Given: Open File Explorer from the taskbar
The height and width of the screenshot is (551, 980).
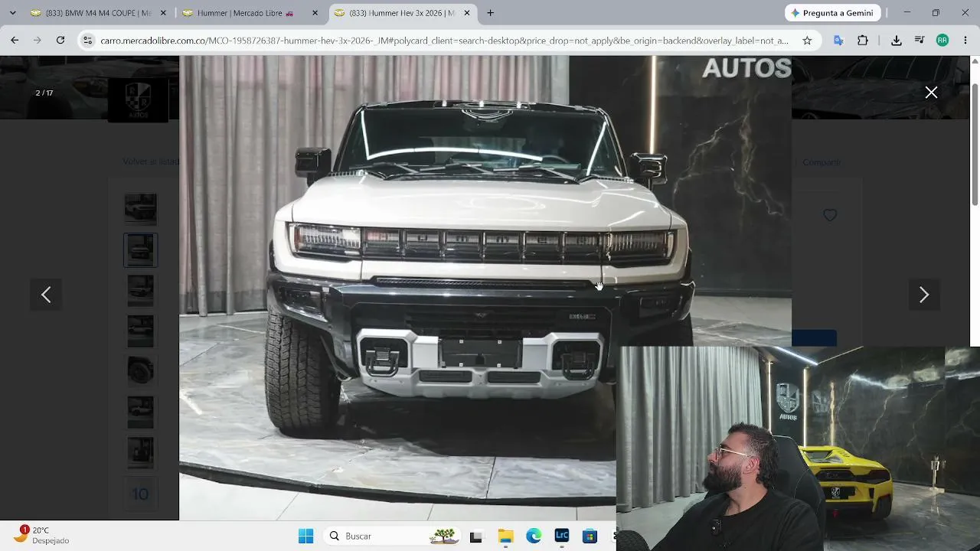Looking at the screenshot, I should pyautogui.click(x=505, y=536).
